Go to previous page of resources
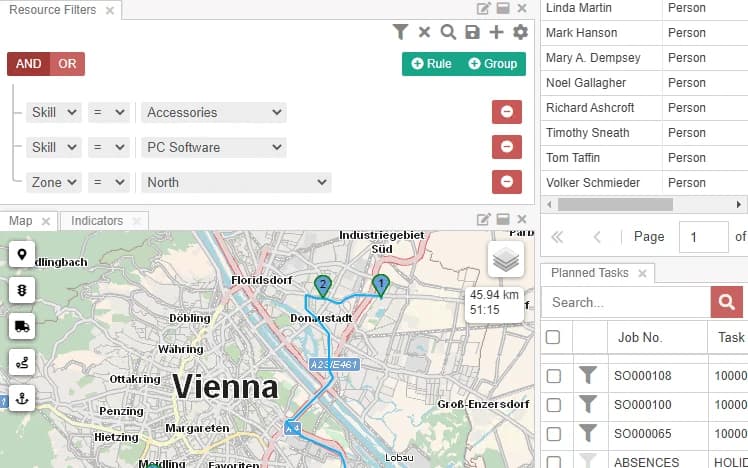 pos(597,237)
